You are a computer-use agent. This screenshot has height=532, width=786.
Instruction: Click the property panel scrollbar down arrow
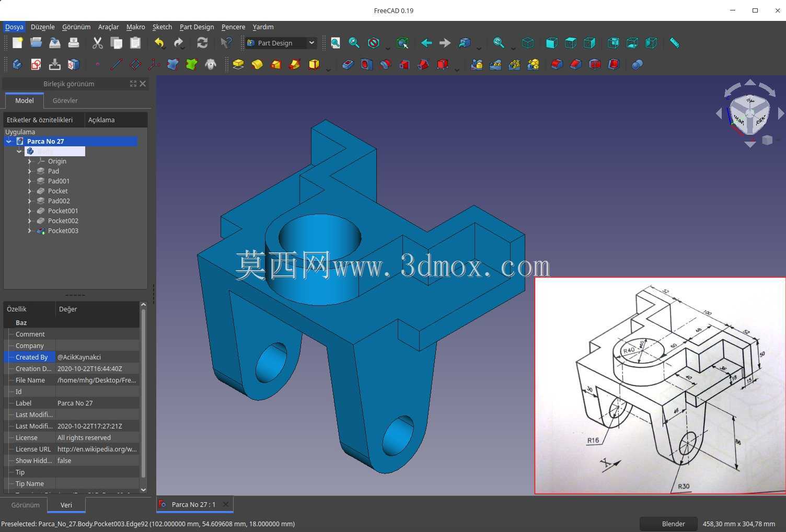click(143, 490)
